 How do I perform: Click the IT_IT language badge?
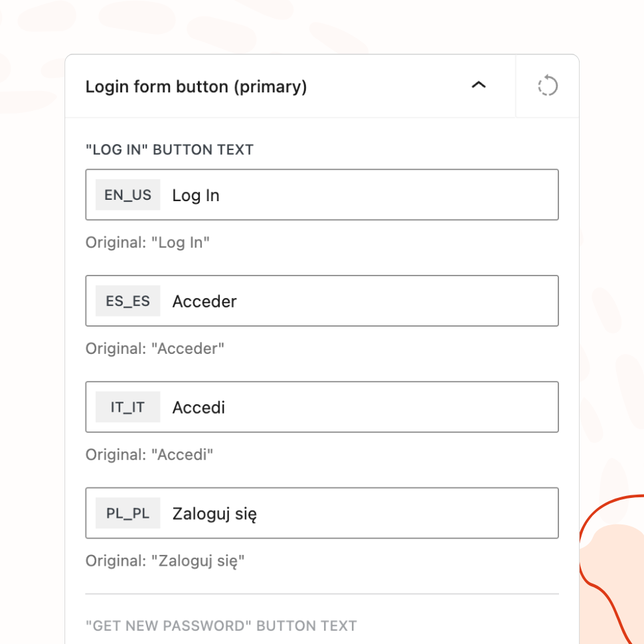[128, 407]
